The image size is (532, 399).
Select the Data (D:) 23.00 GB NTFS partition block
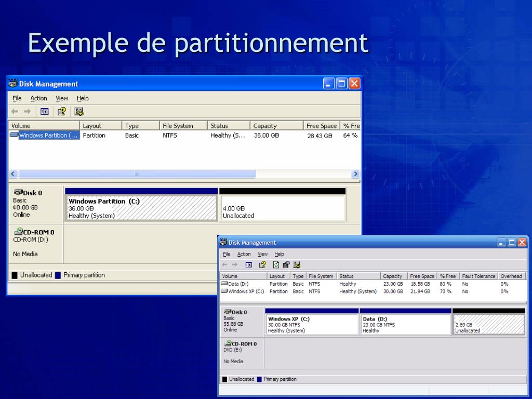tap(405, 324)
